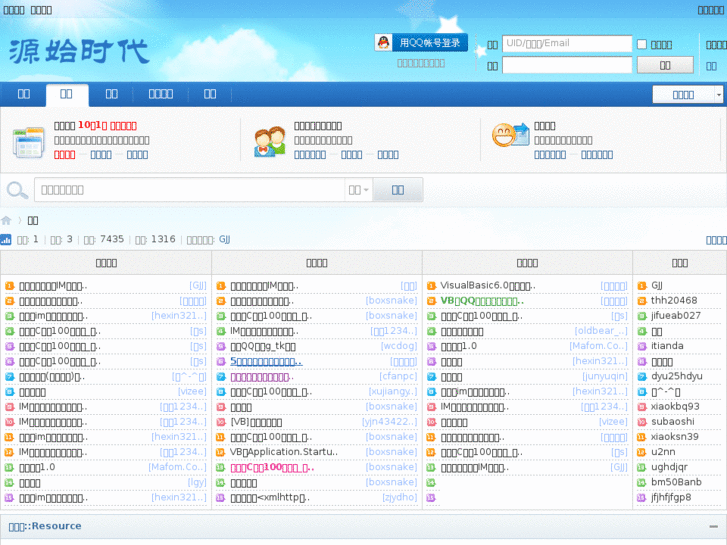Click the gray login button beside password field
The height and width of the screenshot is (545, 727).
pyautogui.click(x=665, y=65)
